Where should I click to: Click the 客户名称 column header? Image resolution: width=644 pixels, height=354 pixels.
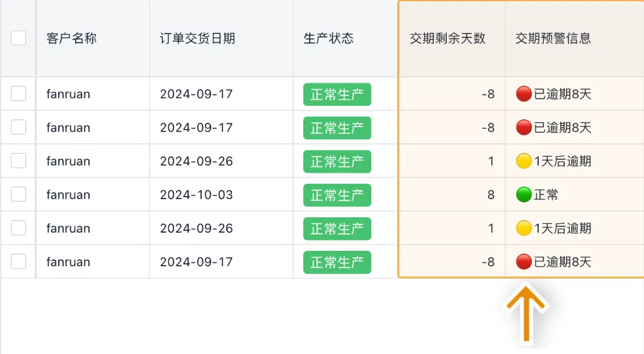pyautogui.click(x=72, y=39)
